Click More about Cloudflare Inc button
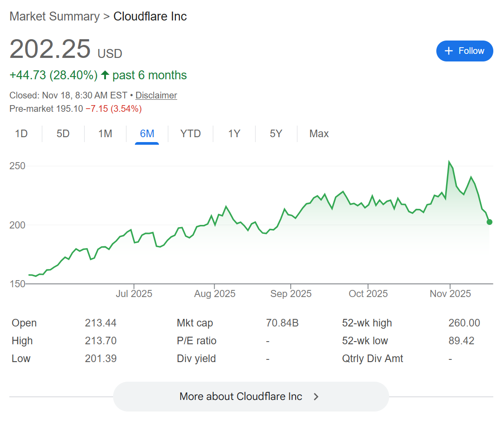504x428 pixels. [x=251, y=396]
